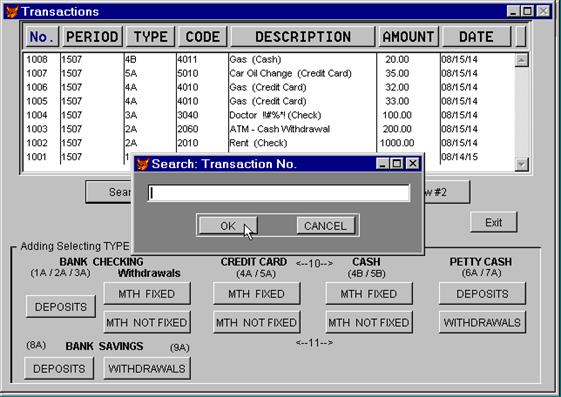Click MTH NOT FIXED under CREDIT CARD

(257, 322)
